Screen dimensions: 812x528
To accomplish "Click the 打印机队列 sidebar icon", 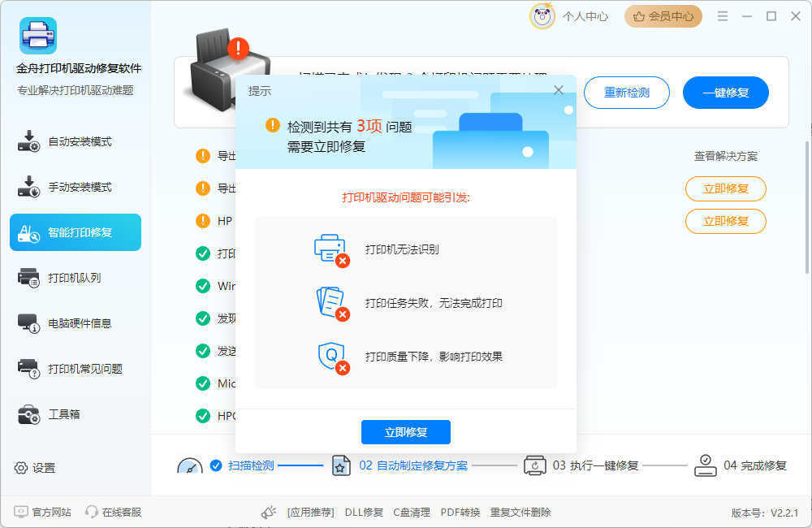I will point(28,278).
